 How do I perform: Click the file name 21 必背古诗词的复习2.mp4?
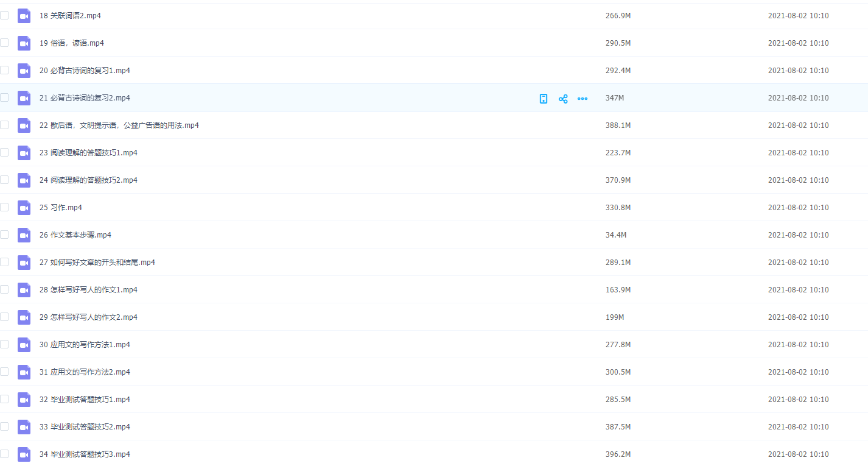[x=85, y=98]
